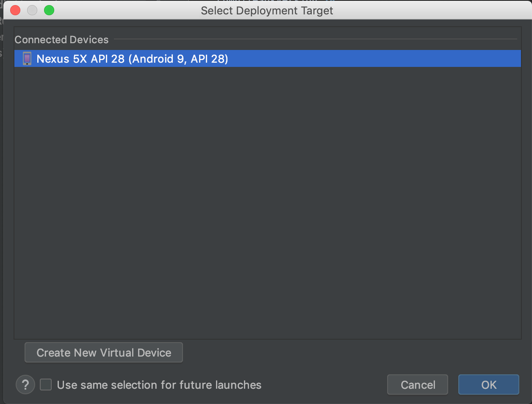Click the 'Connected Devices' section header
The image size is (532, 404).
pos(61,40)
